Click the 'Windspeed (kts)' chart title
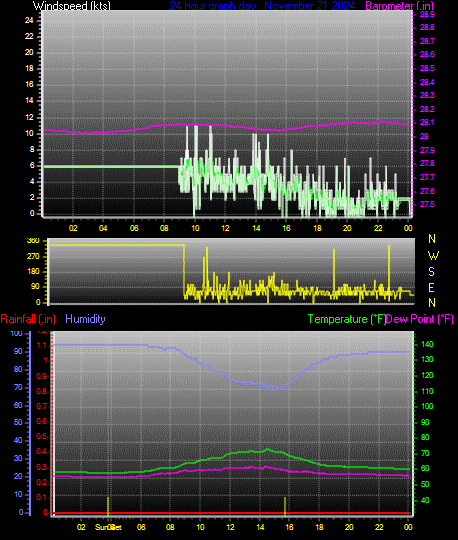 pyautogui.click(x=72, y=6)
